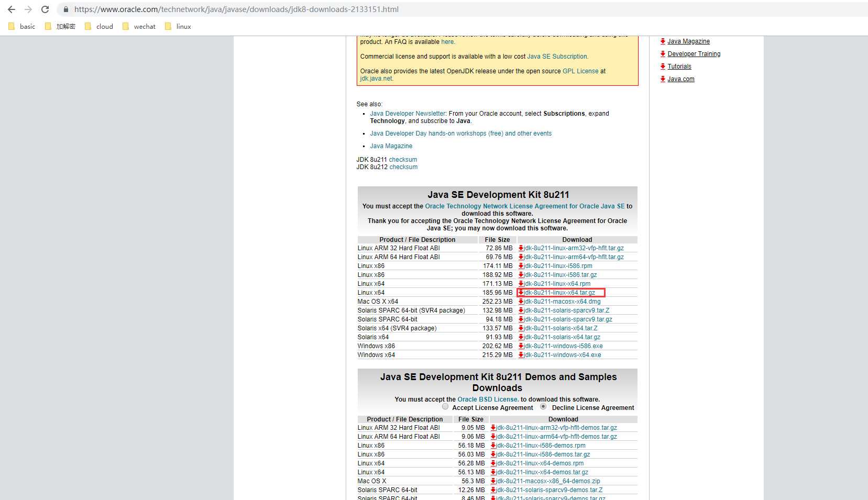Viewport: 868px width, 500px height.
Task: Open the Oracle BSD License link
Action: click(488, 399)
